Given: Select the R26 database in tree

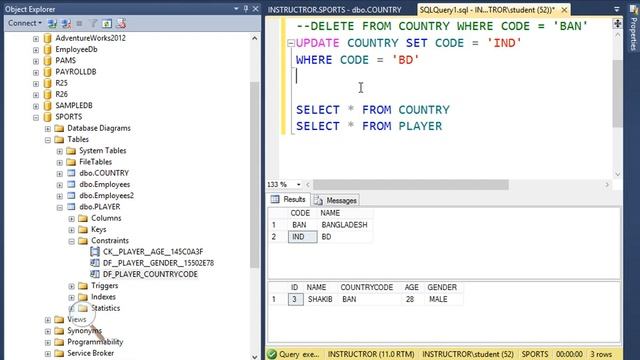Looking at the screenshot, I should click(62, 94).
